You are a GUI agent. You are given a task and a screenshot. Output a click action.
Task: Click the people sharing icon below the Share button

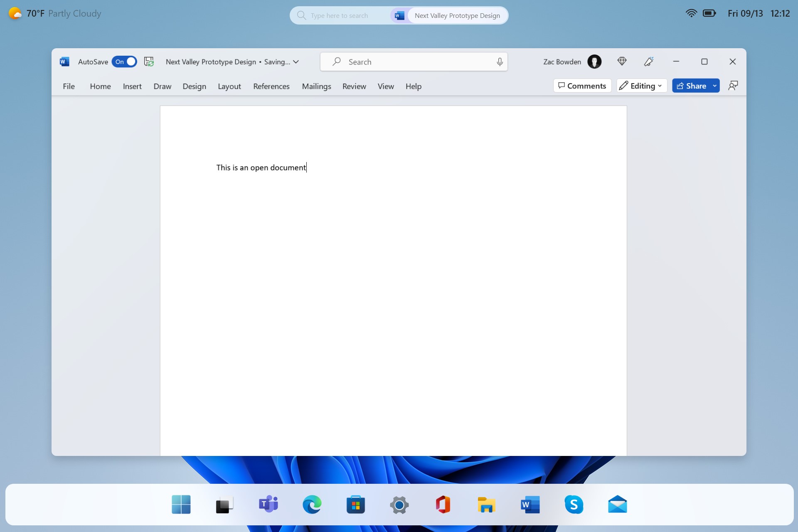coord(733,85)
